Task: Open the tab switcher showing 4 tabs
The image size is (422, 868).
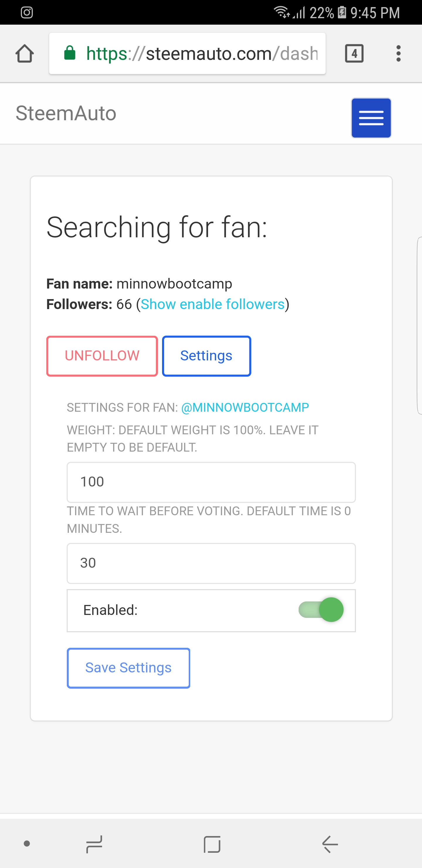Action: tap(354, 54)
